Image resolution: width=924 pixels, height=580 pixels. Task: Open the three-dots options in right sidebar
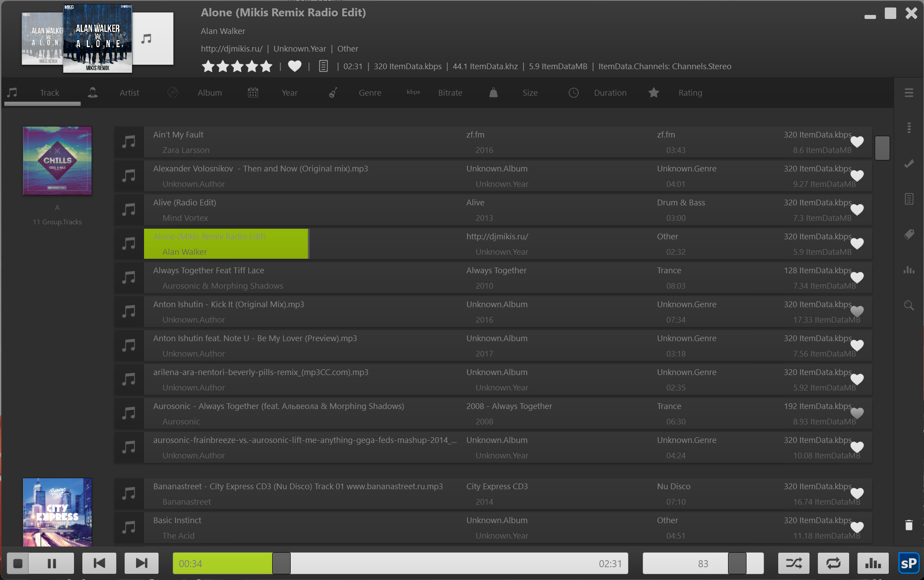click(x=909, y=128)
